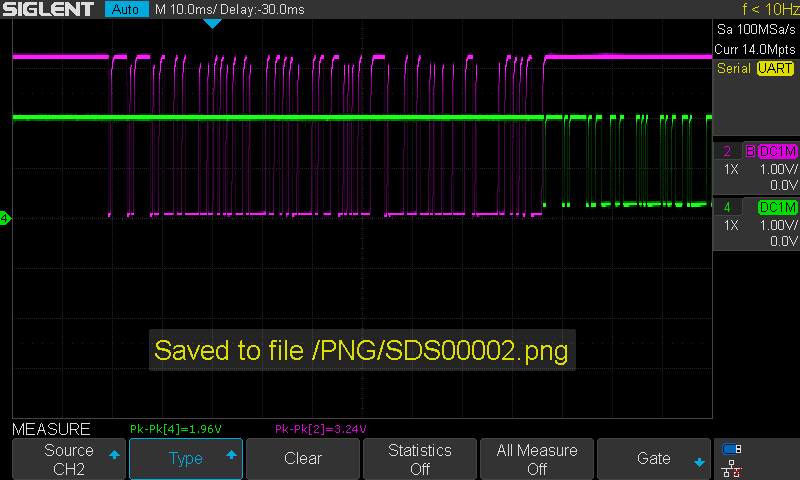Click the channel 4 ground level marker
Image resolution: width=800 pixels, height=480 pixels.
pos(5,217)
